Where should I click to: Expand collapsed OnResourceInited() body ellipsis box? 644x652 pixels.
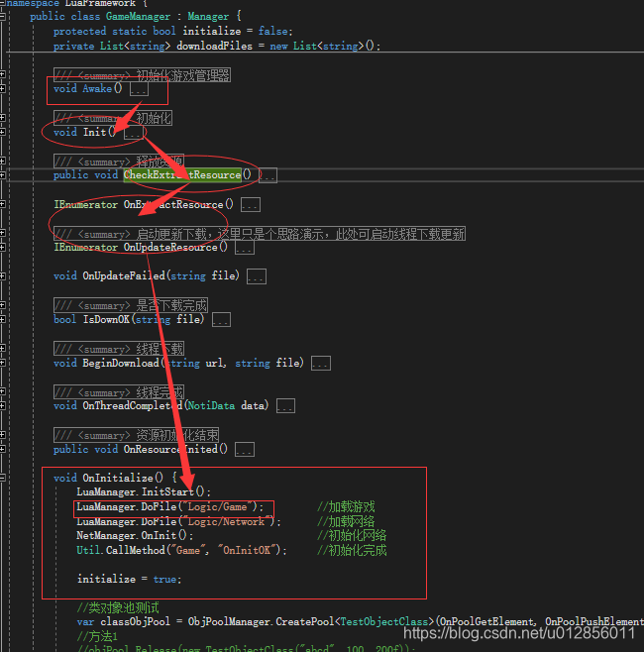click(245, 450)
